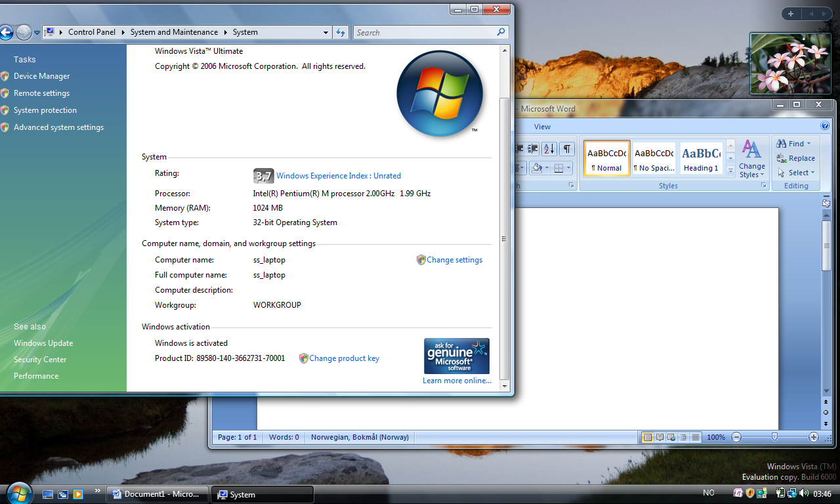
Task: Switch to Print Layout view
Action: coord(648,437)
